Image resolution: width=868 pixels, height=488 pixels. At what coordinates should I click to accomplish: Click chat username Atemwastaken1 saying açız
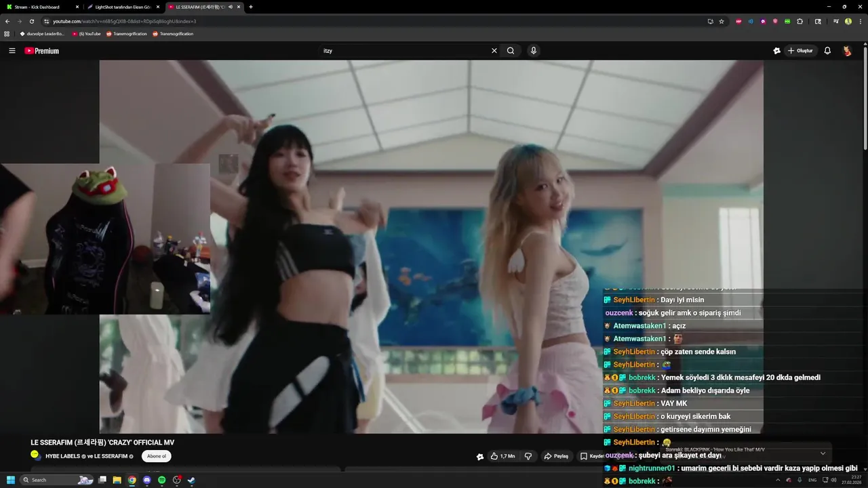(639, 326)
